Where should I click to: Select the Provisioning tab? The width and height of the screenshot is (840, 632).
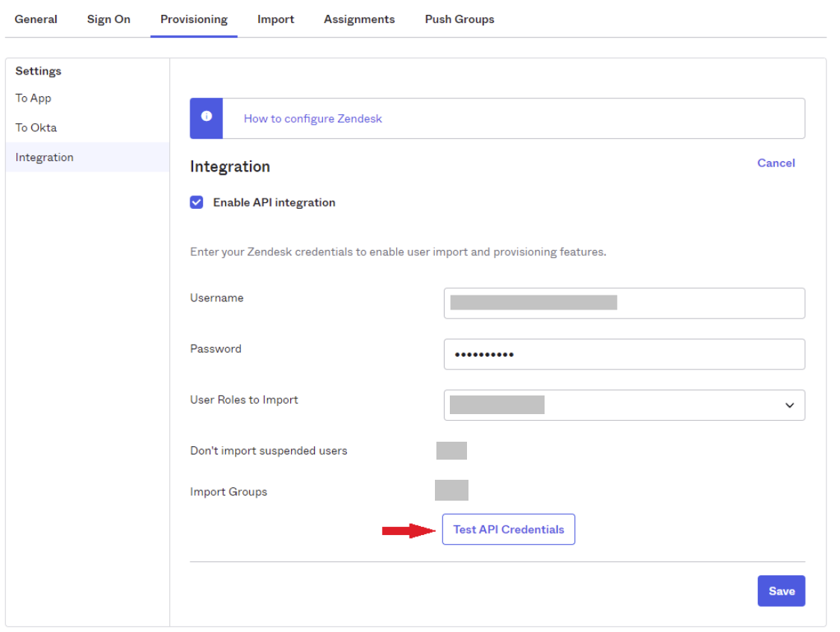pos(193,19)
